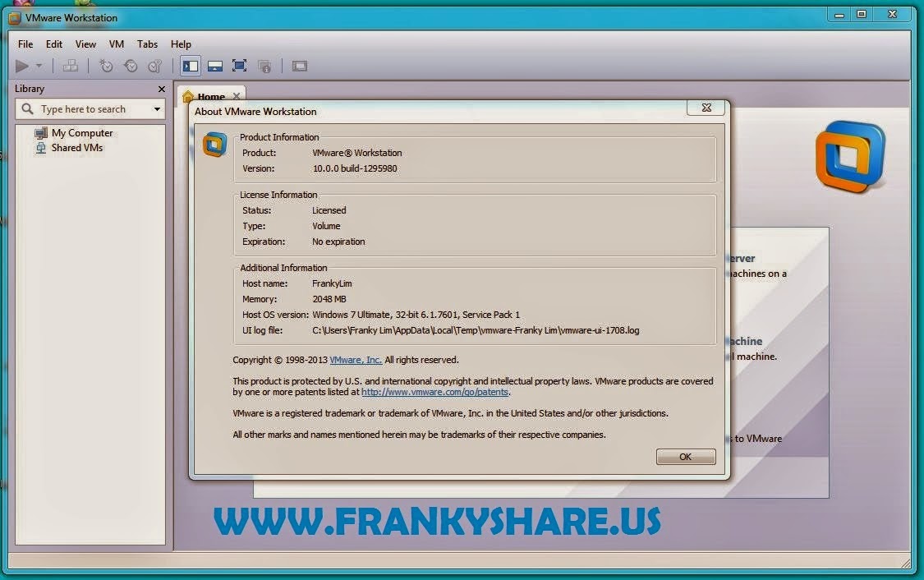Open the vmware.com patents link
This screenshot has height=580, width=924.
434,392
